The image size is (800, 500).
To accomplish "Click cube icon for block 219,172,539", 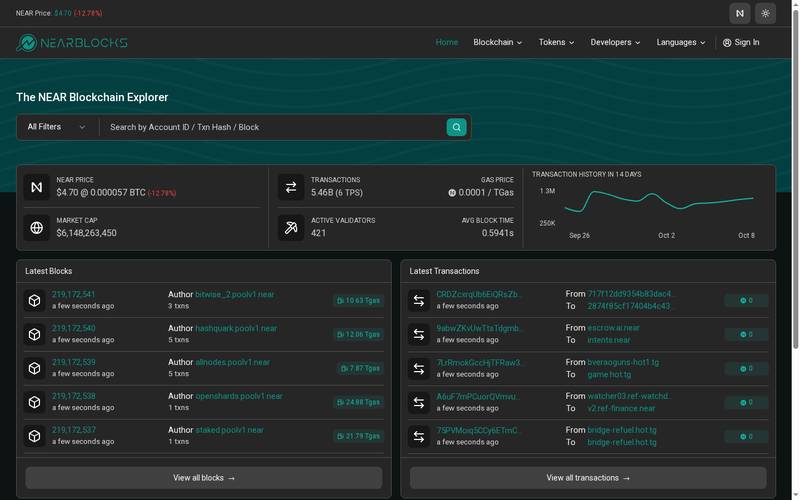I will (34, 368).
